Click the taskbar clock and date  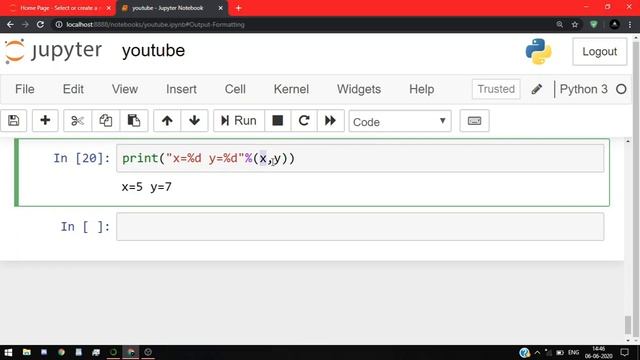tap(599, 353)
